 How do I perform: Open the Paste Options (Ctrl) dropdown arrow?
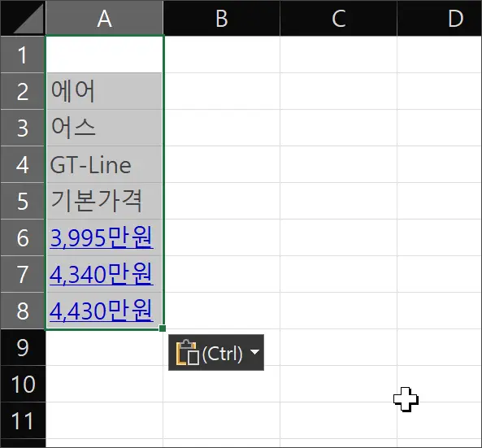[255, 352]
